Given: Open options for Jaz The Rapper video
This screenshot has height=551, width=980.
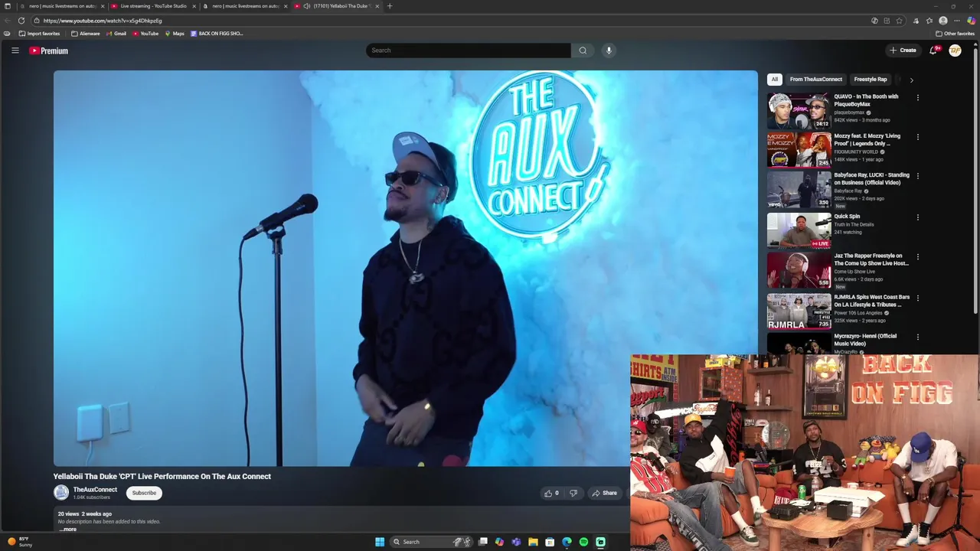Looking at the screenshot, I should coord(917,257).
